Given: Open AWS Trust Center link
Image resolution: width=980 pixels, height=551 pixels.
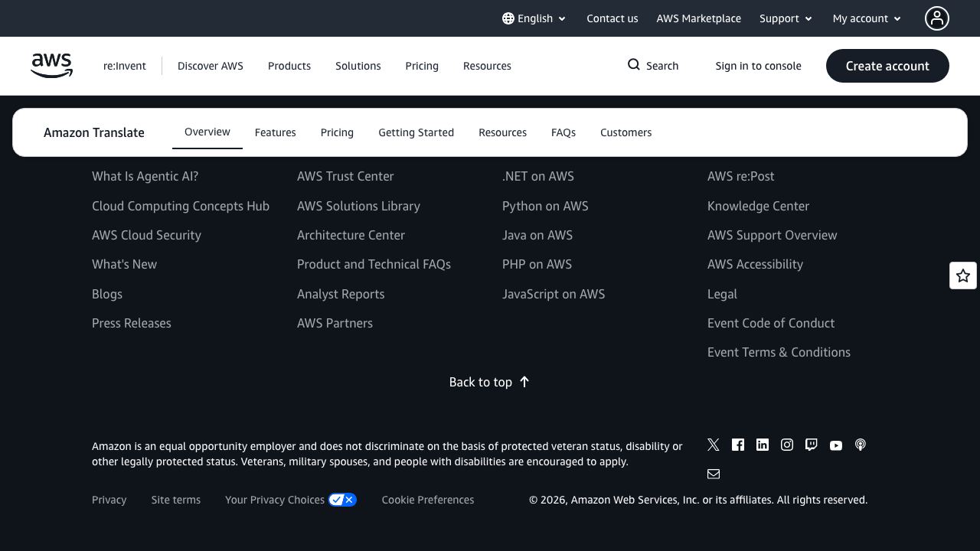Looking at the screenshot, I should (x=345, y=176).
